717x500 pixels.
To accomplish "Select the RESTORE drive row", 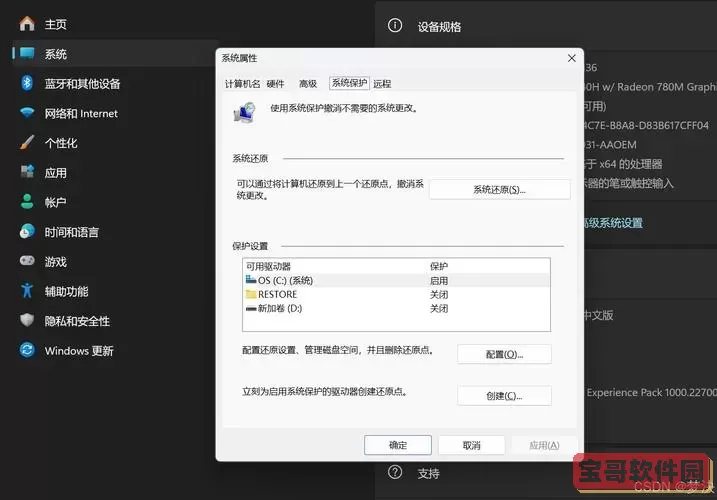I will click(x=396, y=294).
